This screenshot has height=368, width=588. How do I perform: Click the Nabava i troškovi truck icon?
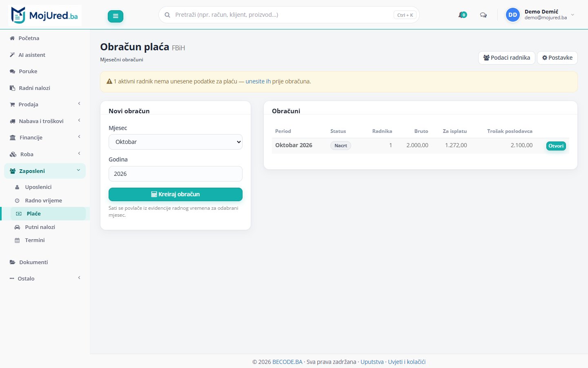click(x=13, y=121)
